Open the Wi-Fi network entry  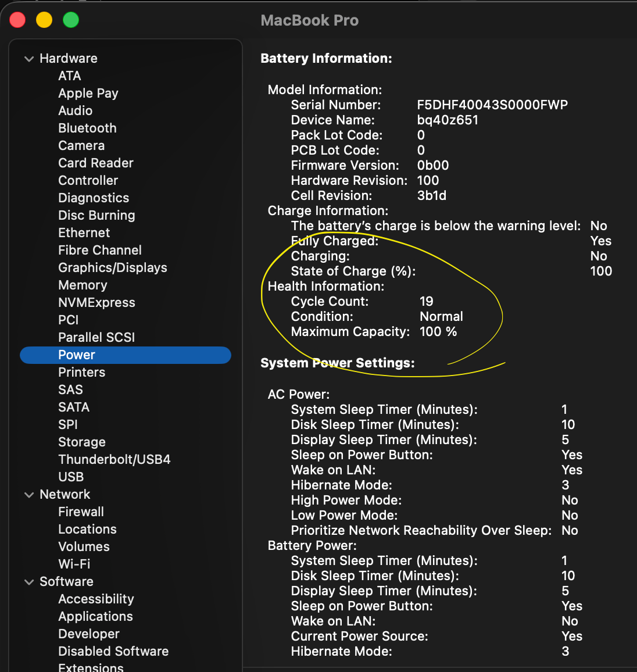pos(74,564)
